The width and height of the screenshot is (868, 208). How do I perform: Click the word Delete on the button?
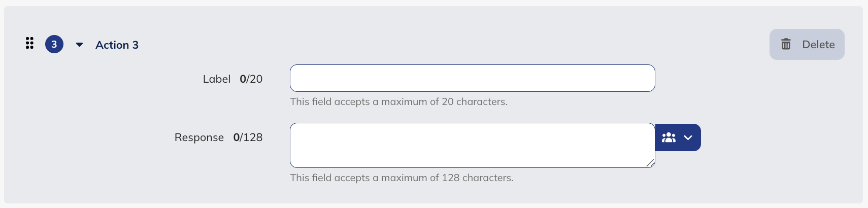818,45
